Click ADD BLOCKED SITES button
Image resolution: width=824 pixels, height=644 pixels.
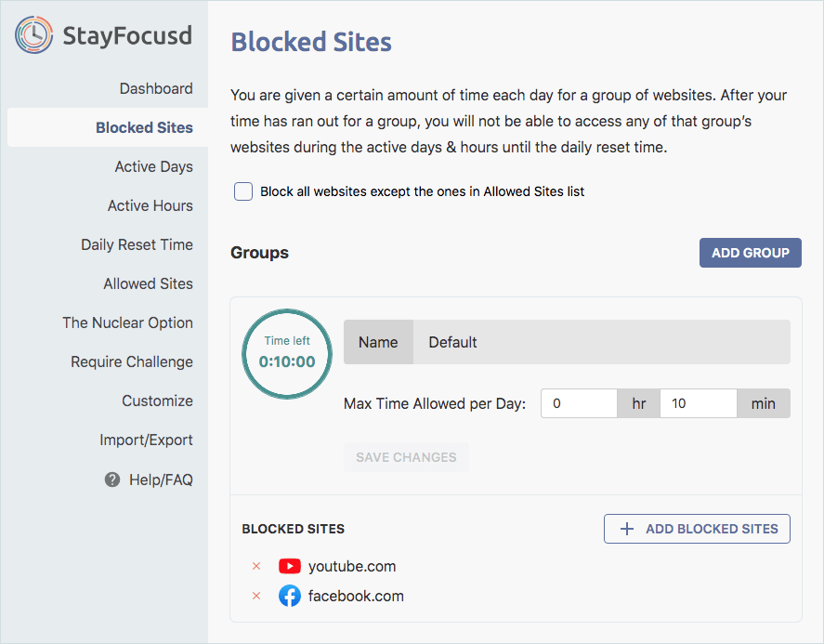(x=697, y=529)
